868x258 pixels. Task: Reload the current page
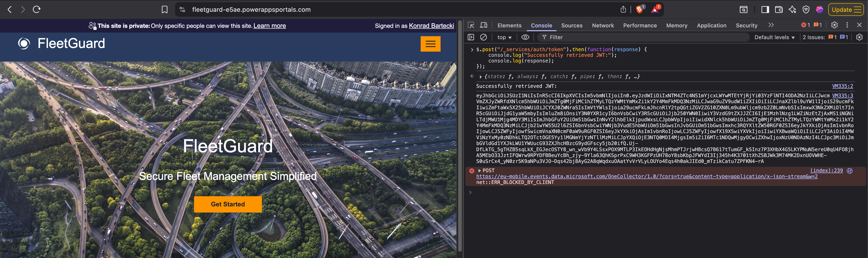(36, 10)
